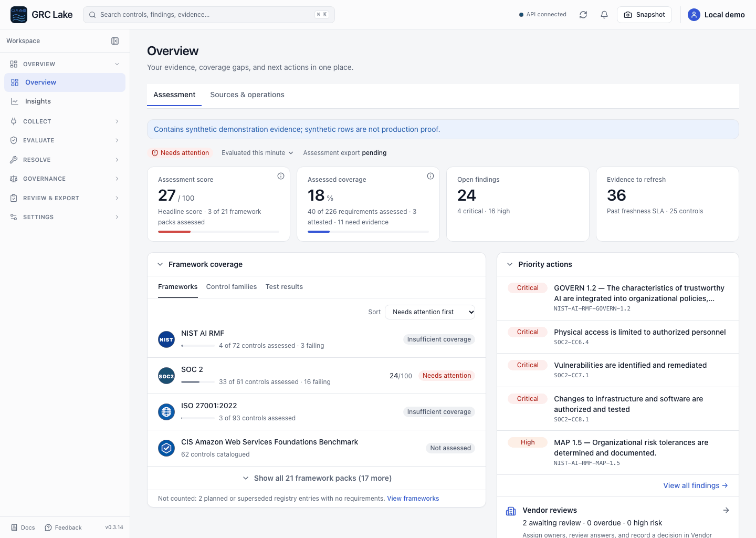Expand the SETTINGS sidebar section
Screen dimensions: 756x538
[x=65, y=217]
